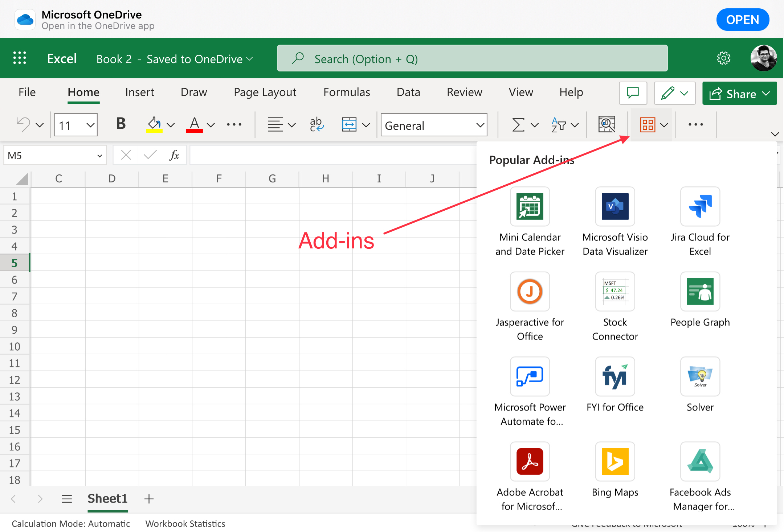Select the Stock Connector add-in

[615, 307]
